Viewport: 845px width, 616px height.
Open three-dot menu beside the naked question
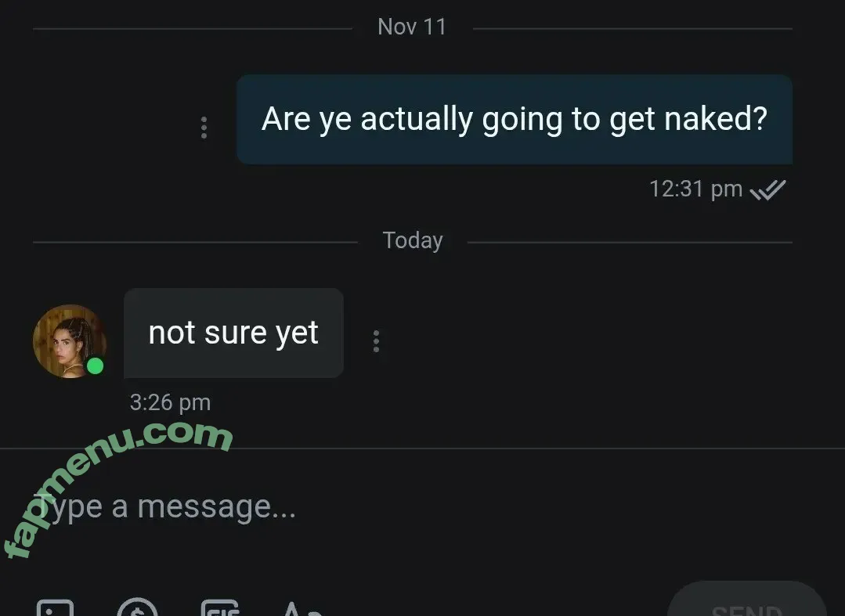coord(204,128)
